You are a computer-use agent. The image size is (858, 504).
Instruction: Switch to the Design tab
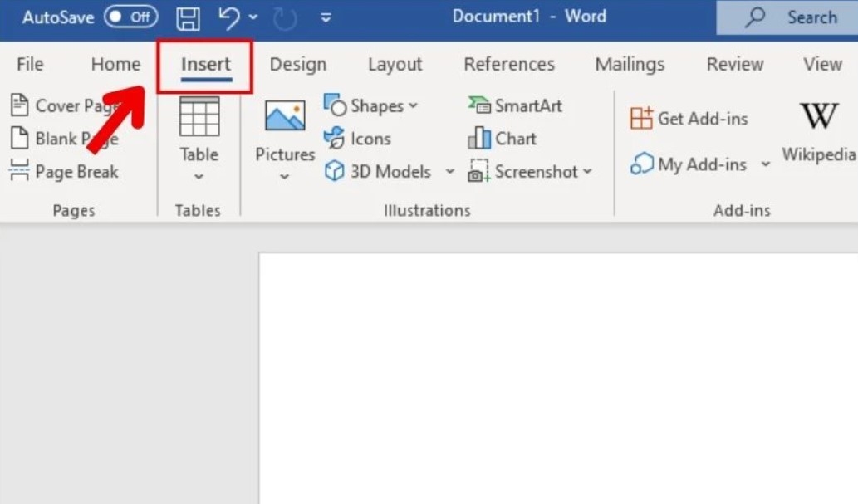click(298, 65)
